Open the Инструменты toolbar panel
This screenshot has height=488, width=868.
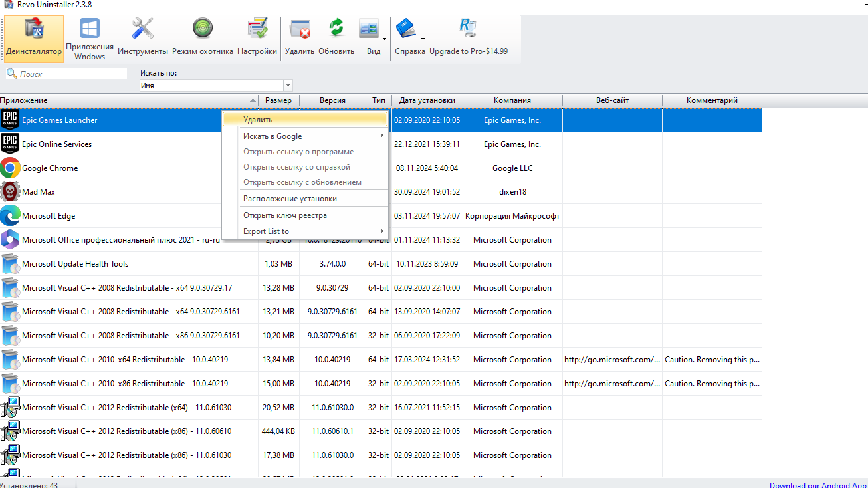(x=143, y=39)
